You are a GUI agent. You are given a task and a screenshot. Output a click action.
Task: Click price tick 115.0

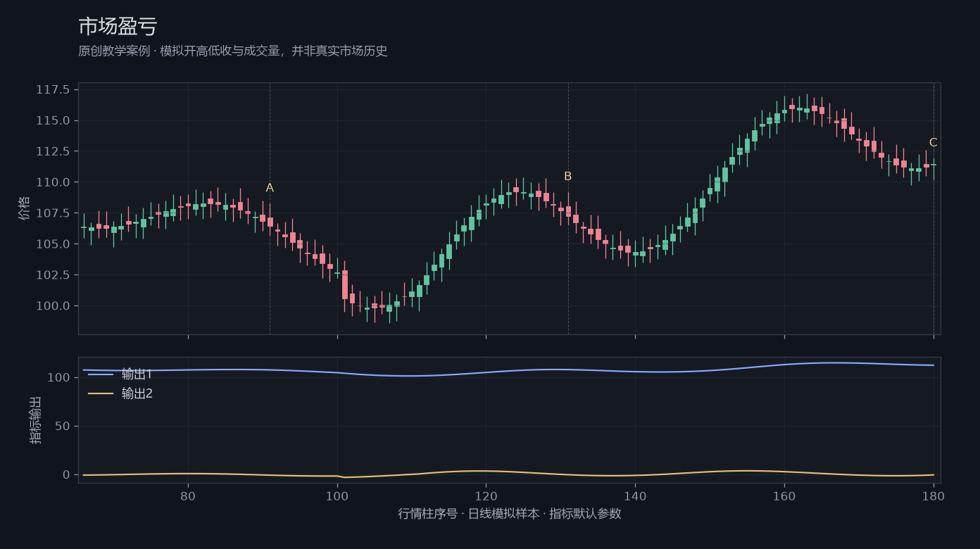53,120
